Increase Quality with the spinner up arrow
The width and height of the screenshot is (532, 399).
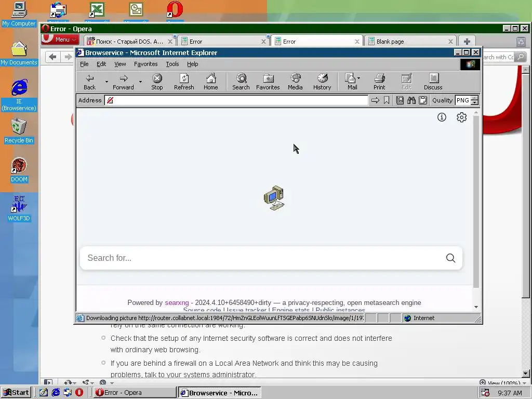coord(475,98)
